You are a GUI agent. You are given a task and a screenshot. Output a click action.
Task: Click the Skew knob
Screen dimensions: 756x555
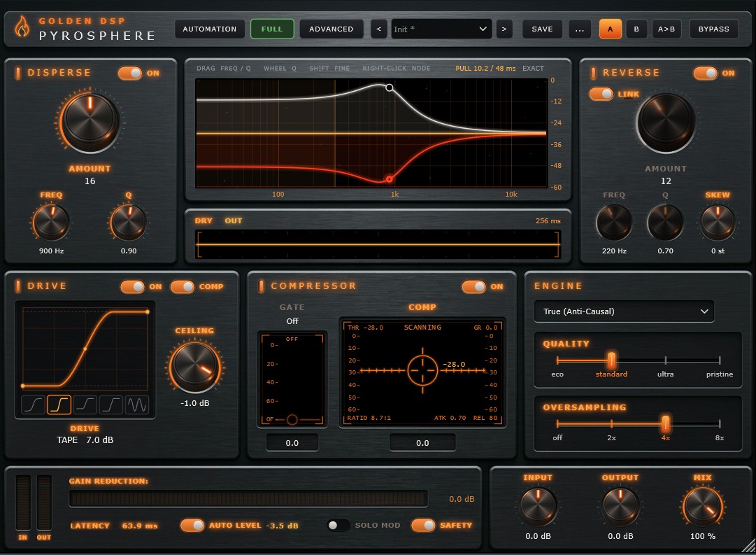click(x=718, y=223)
